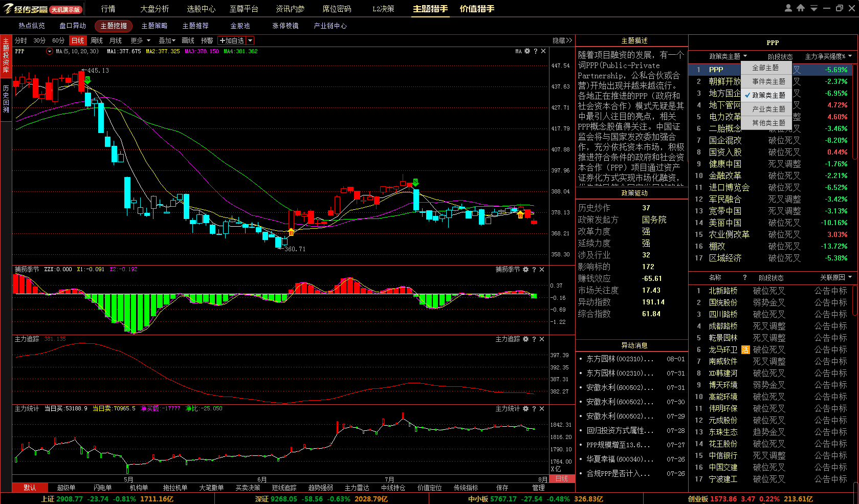This screenshot has width=859, height=504.
Task: Switch to 分时 time-share chart
Action: tap(21, 40)
